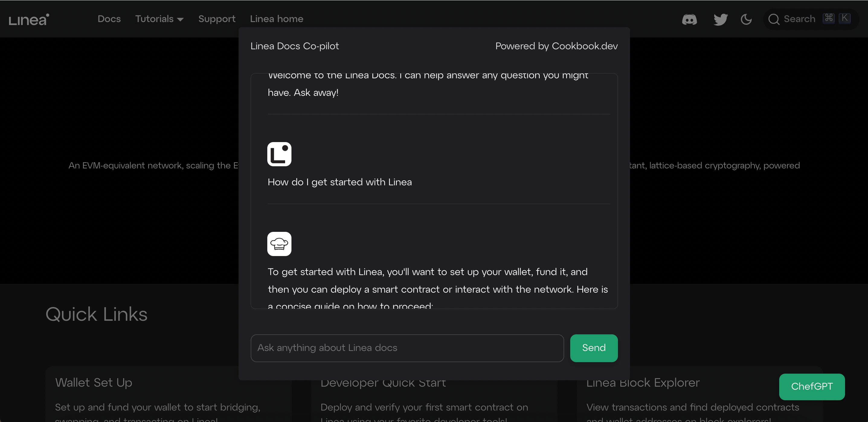This screenshot has height=422, width=868.
Task: Click the 'Quick Links' heading
Action: [x=96, y=314]
